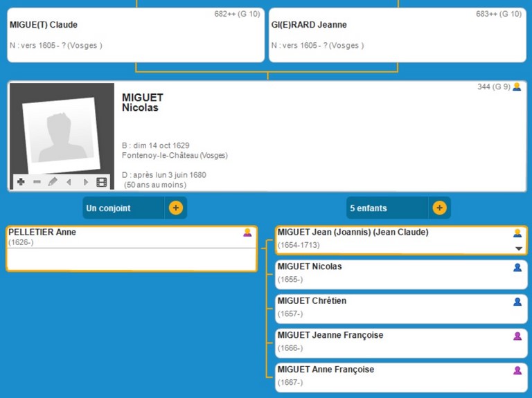Open father MIGUE(T) Claude's card
Screen dimensions: 532x398
[x=136, y=35]
